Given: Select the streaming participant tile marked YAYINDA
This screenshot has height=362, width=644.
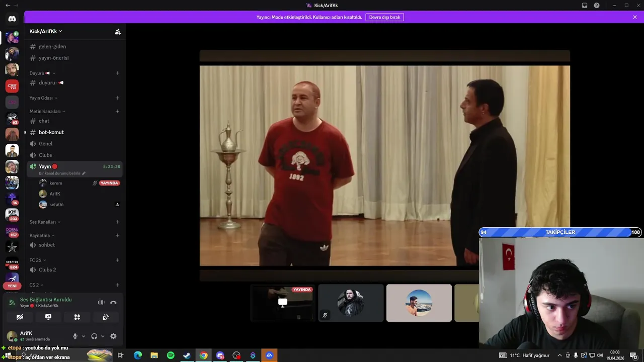Looking at the screenshot, I should pos(283,303).
